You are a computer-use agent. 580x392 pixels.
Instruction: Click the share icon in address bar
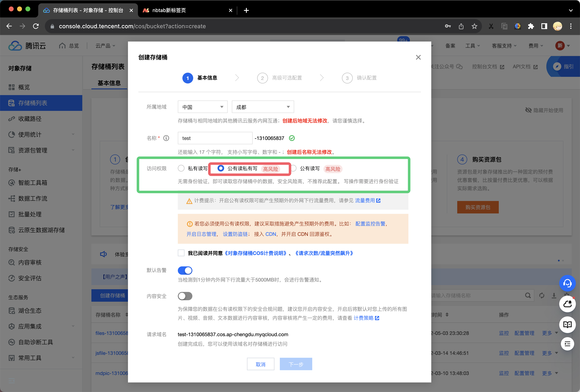[x=461, y=26]
